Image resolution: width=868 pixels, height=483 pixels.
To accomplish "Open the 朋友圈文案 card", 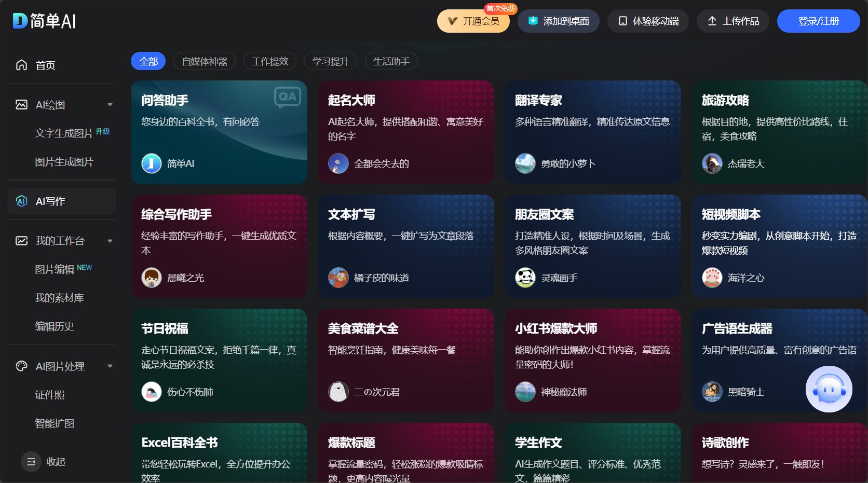I will tap(593, 246).
